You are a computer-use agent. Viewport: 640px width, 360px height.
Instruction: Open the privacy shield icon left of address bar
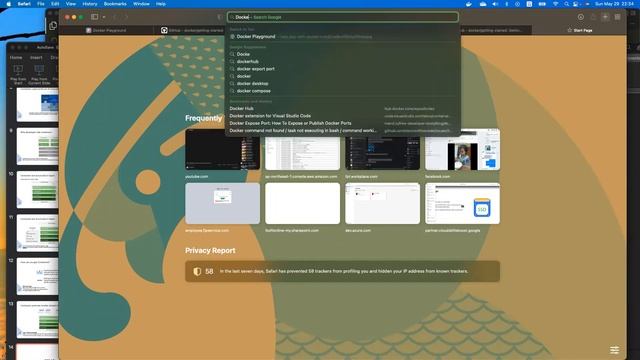(x=220, y=17)
